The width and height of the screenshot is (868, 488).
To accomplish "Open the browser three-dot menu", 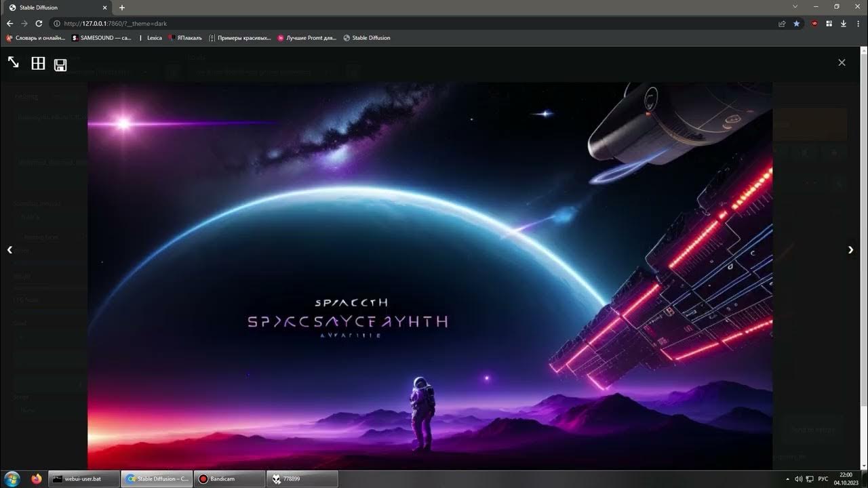I will coord(858,23).
